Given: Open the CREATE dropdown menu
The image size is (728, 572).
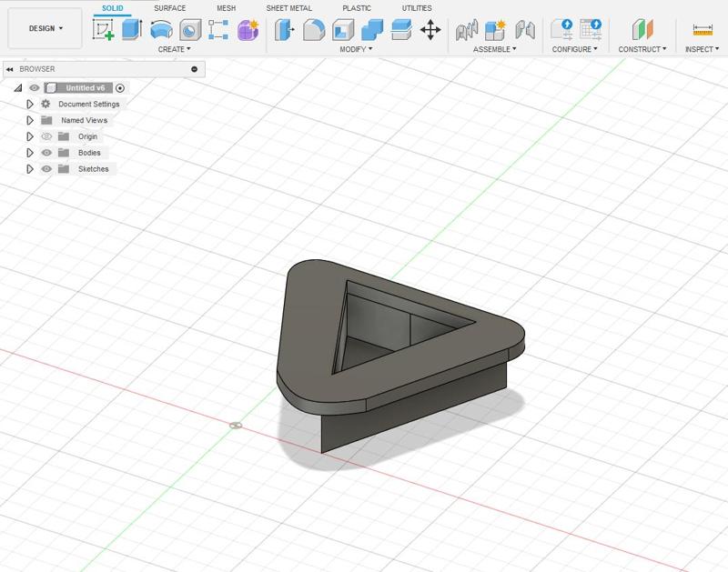Looking at the screenshot, I should click(x=174, y=49).
